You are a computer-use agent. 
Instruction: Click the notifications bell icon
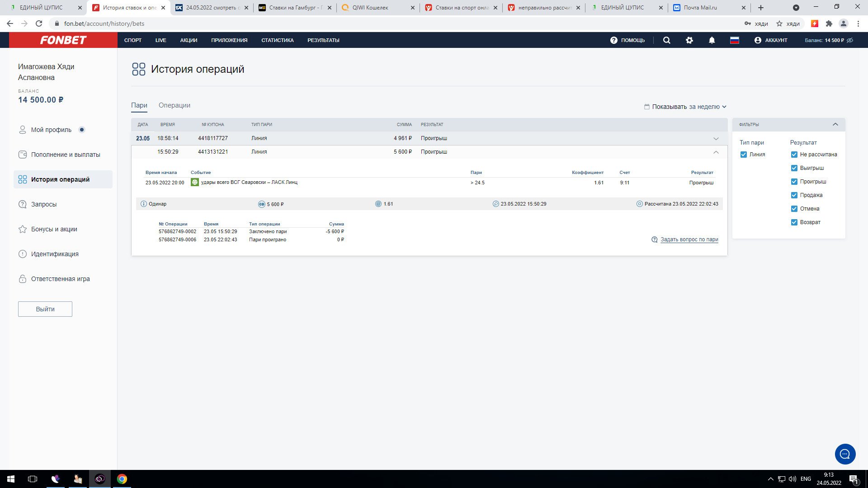712,40
